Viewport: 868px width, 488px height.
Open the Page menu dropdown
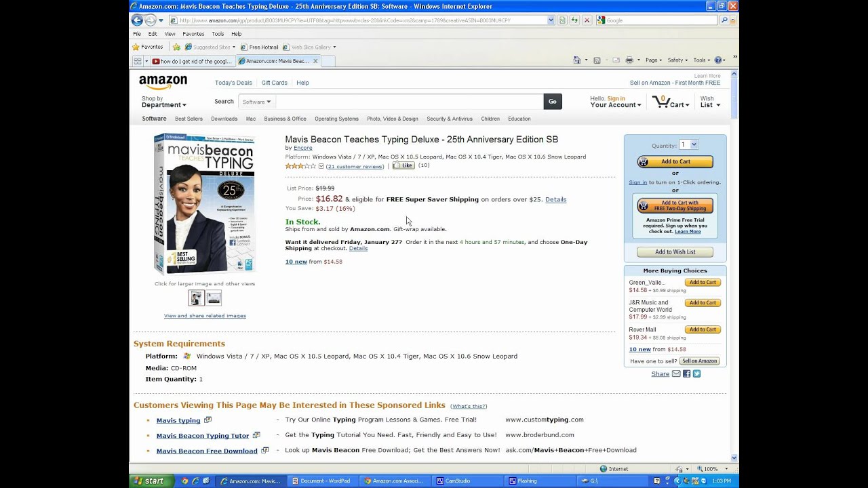point(653,60)
